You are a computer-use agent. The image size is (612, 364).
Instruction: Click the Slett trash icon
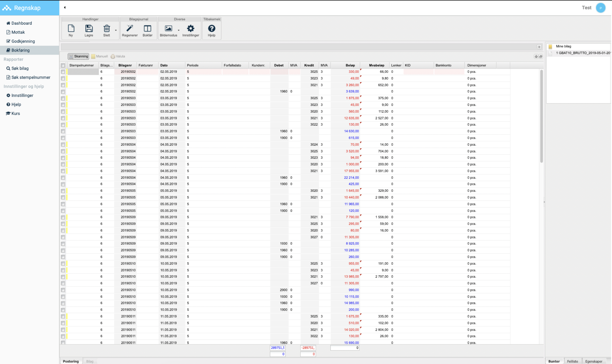(106, 29)
